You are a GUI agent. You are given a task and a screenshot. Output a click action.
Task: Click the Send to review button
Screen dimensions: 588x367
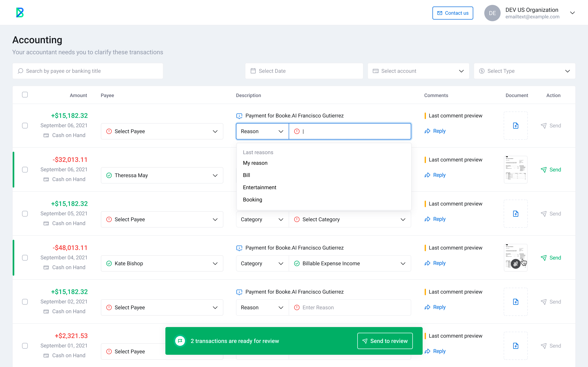click(x=385, y=341)
